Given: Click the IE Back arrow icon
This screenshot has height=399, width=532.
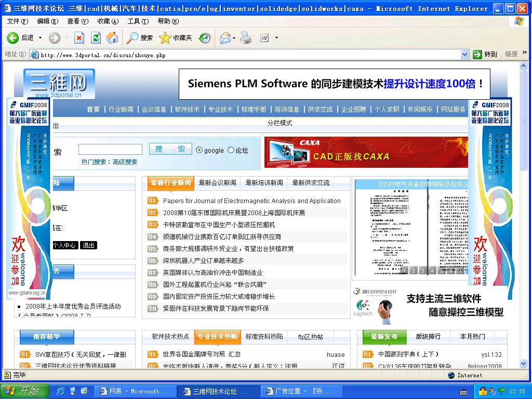Looking at the screenshot, I should click(x=13, y=37).
